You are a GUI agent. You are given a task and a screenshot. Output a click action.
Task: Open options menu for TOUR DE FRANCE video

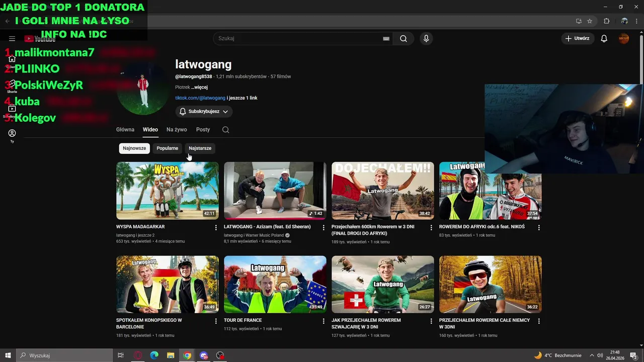tap(324, 321)
